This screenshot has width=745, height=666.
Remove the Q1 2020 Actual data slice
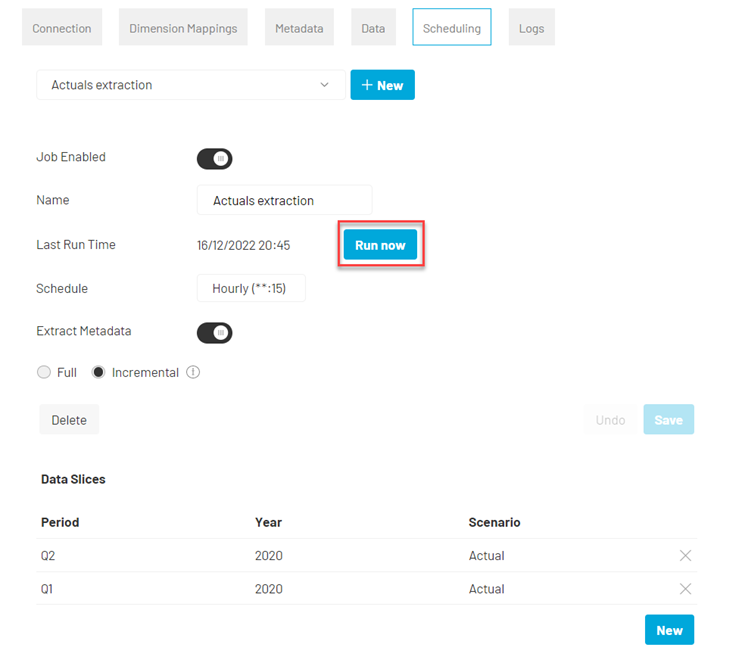point(685,589)
